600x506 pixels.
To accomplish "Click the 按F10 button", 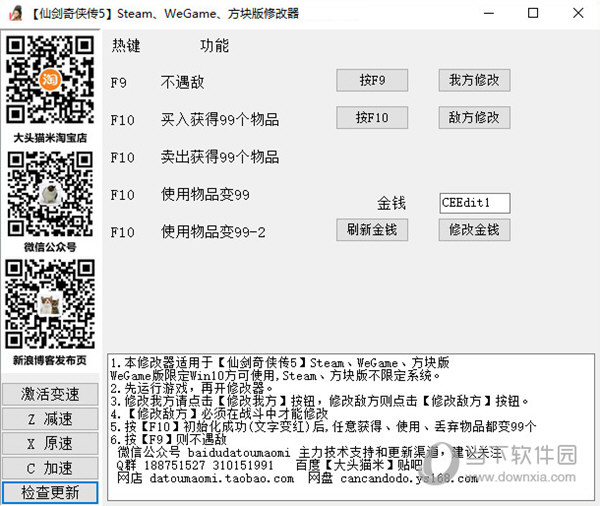I will pyautogui.click(x=372, y=118).
